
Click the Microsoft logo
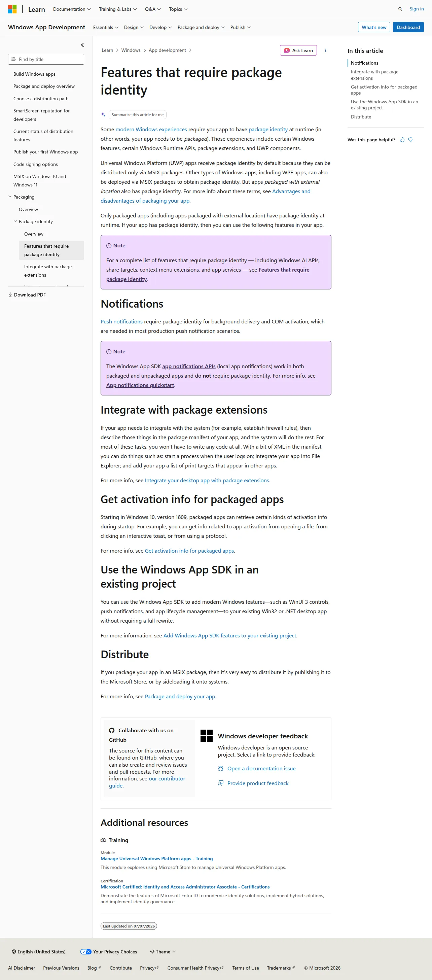[12, 9]
